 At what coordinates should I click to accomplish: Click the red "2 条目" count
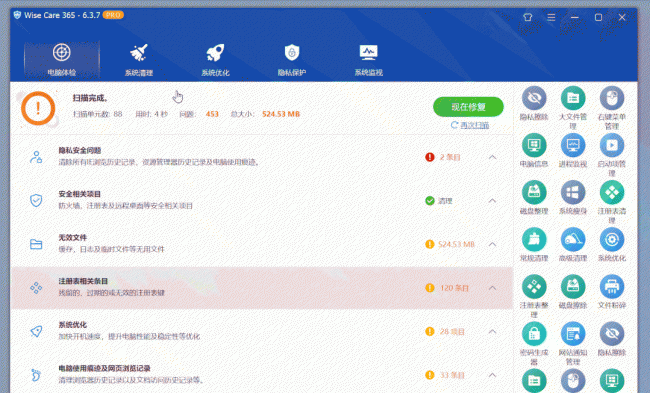pyautogui.click(x=450, y=157)
